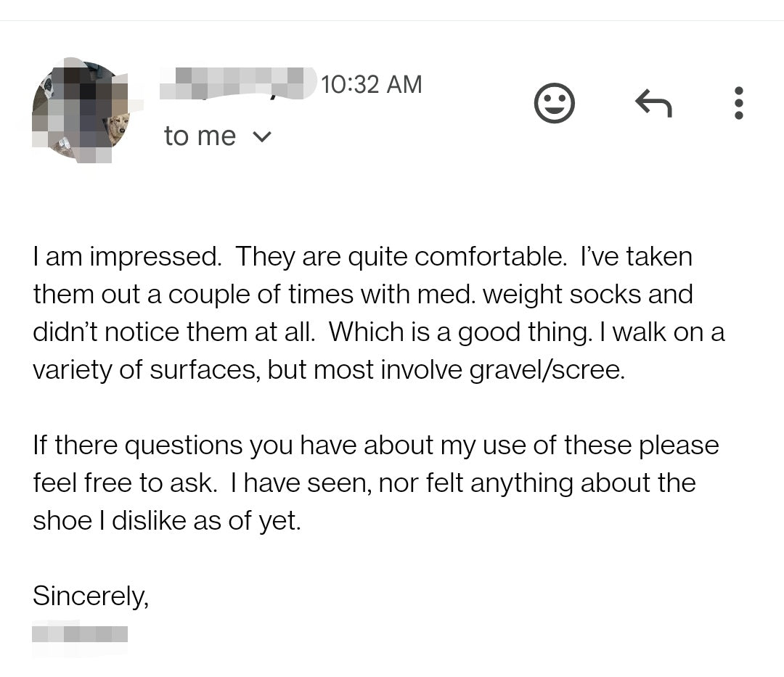
Task: Click the phrase "variety of surfaces"
Action: [146, 369]
